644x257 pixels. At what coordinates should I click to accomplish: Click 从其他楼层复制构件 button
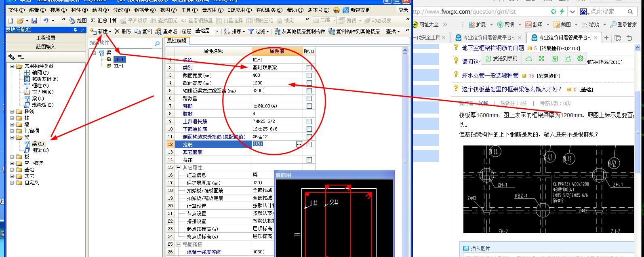coord(299,31)
